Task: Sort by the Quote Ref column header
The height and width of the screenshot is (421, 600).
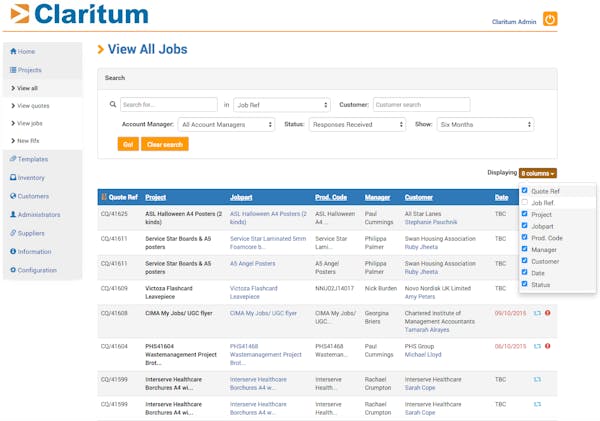Action: coord(123,197)
